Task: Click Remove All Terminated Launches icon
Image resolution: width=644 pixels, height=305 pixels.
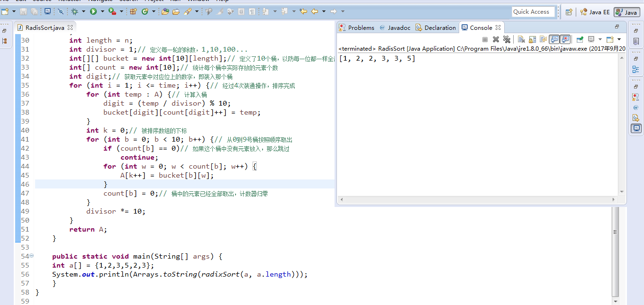Action: tap(507, 39)
